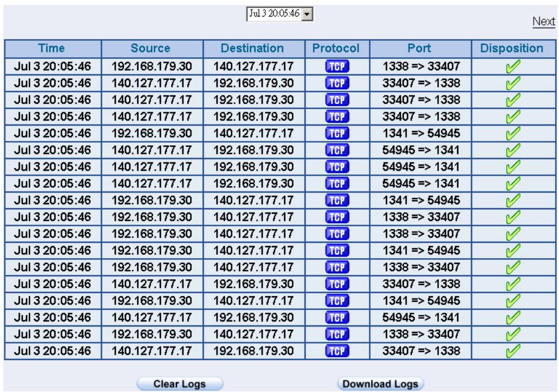Image resolution: width=559 pixels, height=392 pixels.
Task: Click the green checkmark in the last log row
Action: click(x=513, y=351)
